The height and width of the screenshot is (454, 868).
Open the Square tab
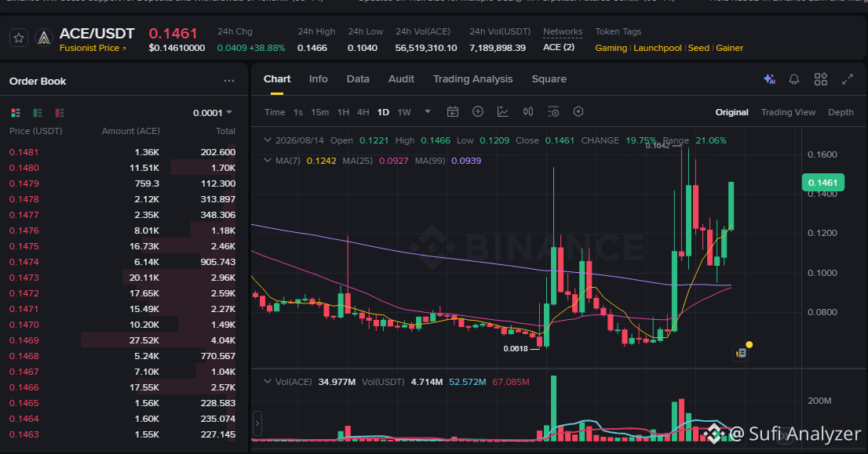point(549,79)
